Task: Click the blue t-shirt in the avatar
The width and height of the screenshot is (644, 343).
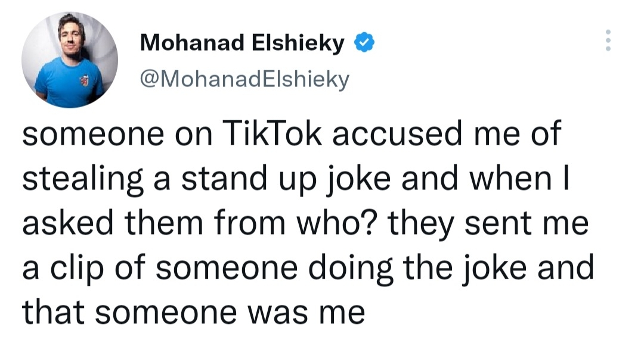Action: click(69, 82)
